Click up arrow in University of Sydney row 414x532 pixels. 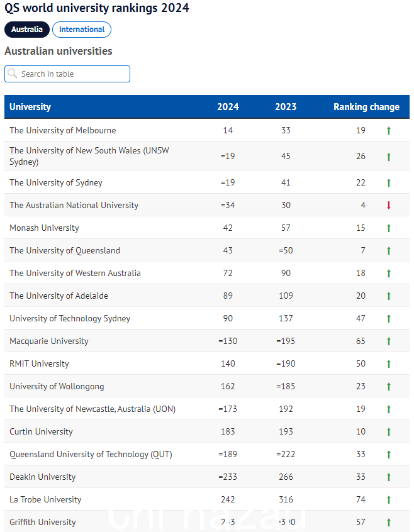tap(389, 183)
